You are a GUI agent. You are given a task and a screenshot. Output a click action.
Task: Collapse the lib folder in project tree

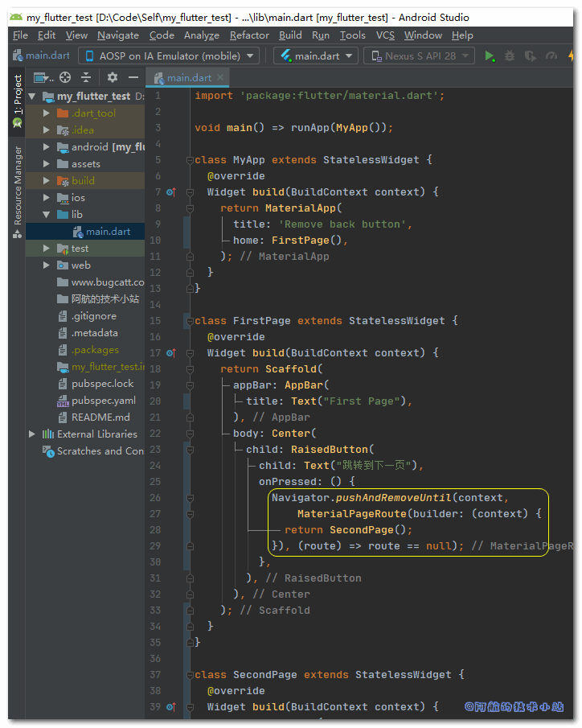(47, 215)
